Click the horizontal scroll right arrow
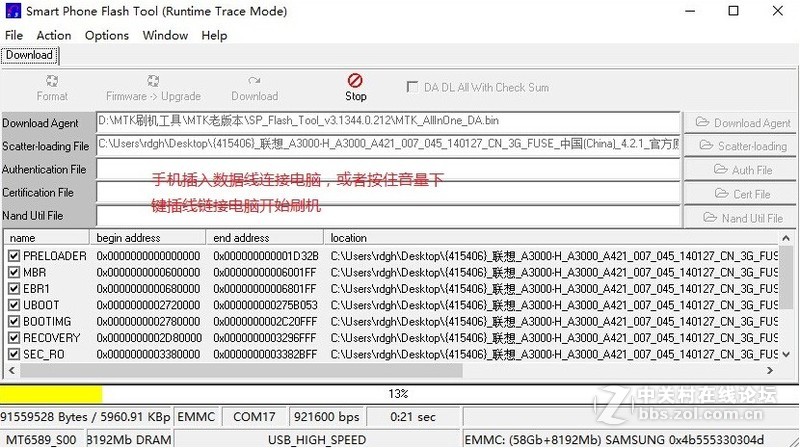Image resolution: width=800 pixels, height=448 pixels. tap(770, 370)
